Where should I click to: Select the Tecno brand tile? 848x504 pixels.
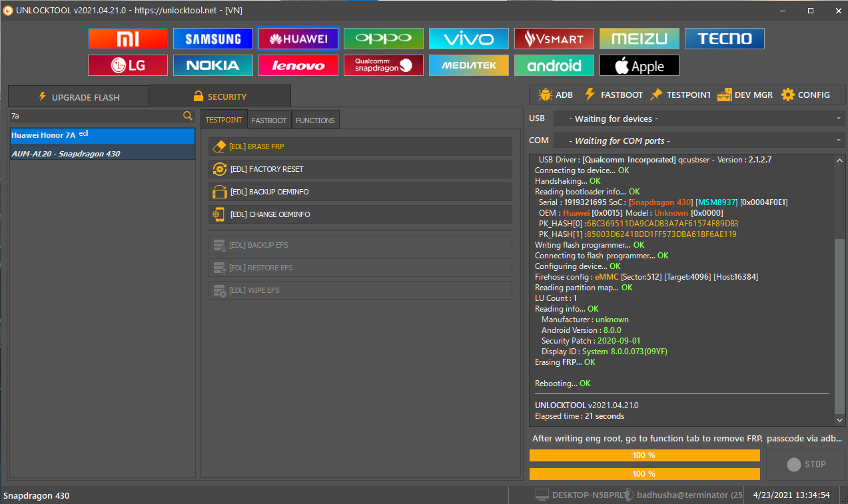[725, 39]
